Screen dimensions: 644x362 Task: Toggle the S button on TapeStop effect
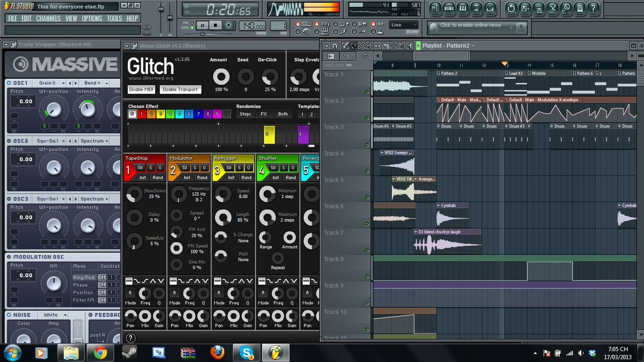tap(150, 168)
